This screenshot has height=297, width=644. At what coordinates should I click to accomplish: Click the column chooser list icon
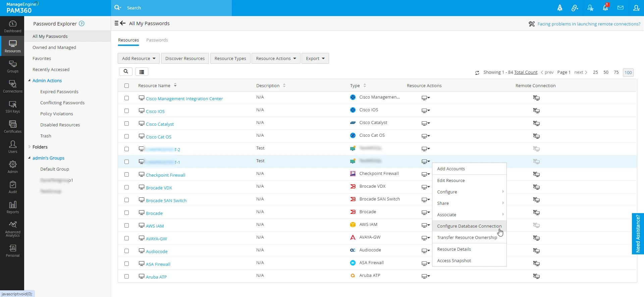tap(142, 72)
